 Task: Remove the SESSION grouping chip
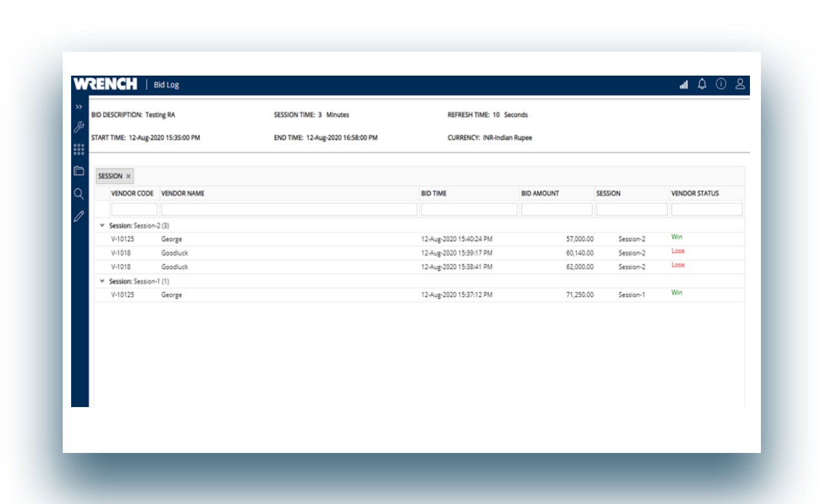click(128, 176)
